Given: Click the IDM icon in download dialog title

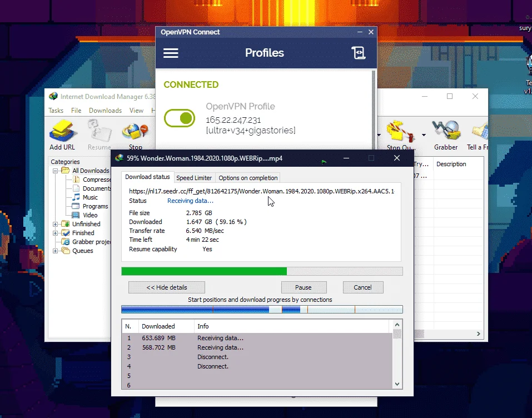Looking at the screenshot, I should (119, 158).
